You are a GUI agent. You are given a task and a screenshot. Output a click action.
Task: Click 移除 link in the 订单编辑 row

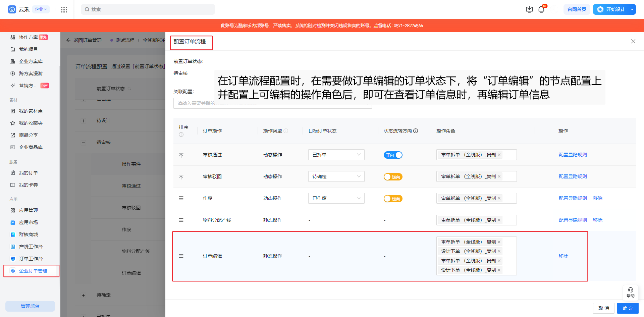coord(563,256)
